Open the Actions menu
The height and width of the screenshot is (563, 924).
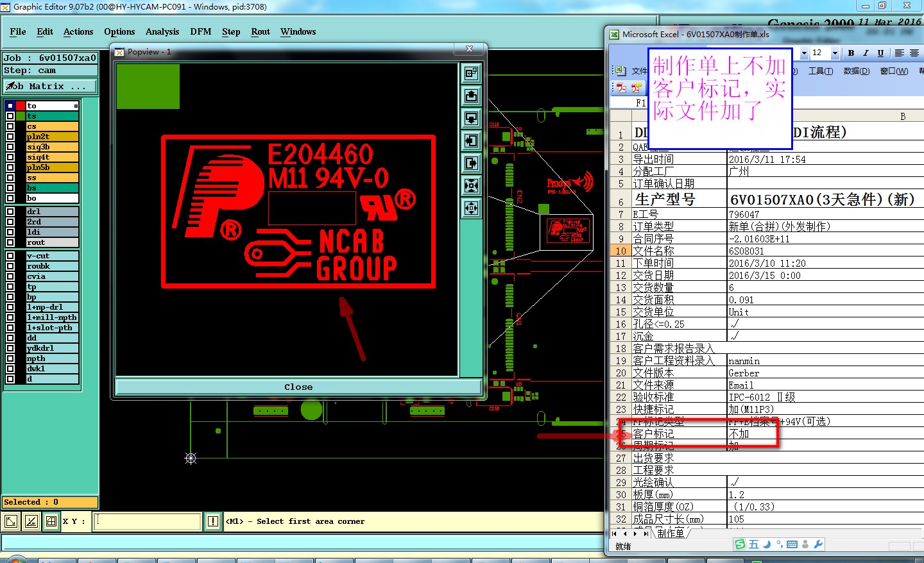[x=78, y=31]
